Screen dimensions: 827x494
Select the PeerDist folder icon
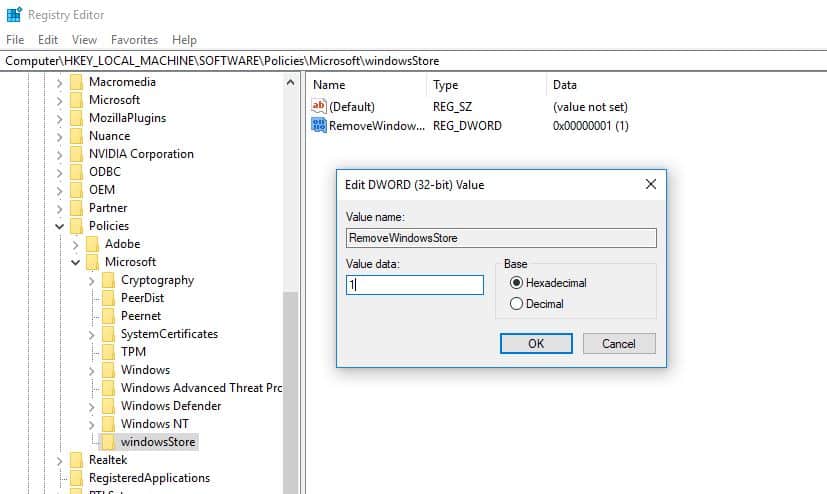point(109,297)
